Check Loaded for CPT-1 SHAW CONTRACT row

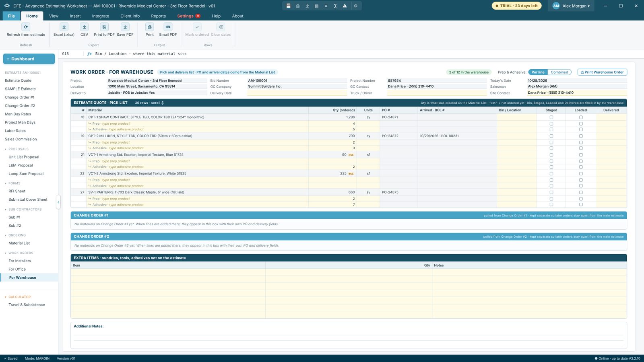(581, 117)
